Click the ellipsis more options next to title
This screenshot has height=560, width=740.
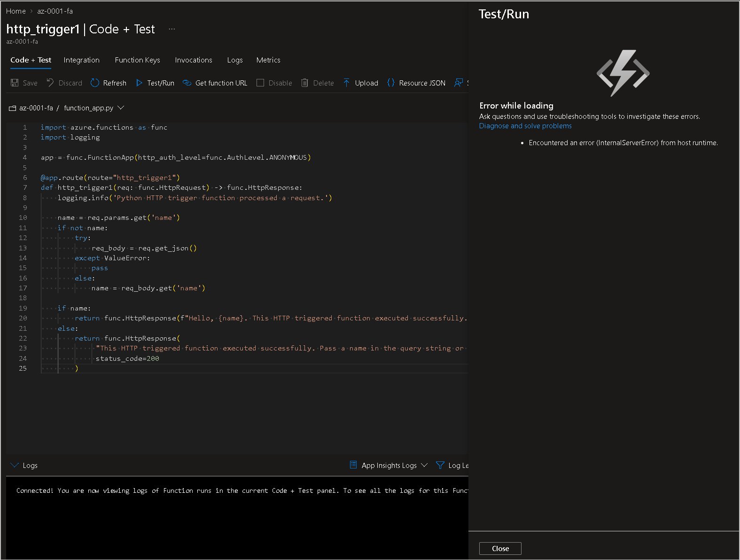172,29
